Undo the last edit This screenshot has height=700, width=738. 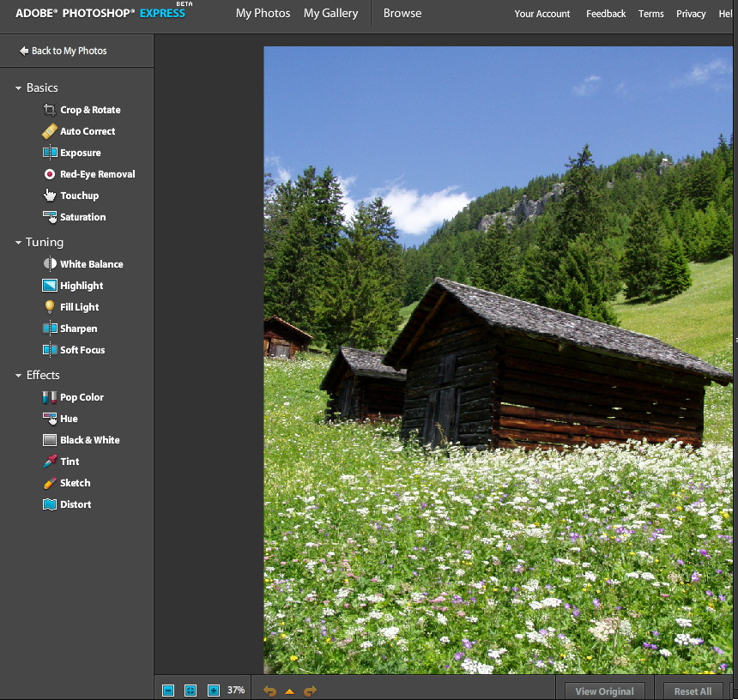(269, 690)
